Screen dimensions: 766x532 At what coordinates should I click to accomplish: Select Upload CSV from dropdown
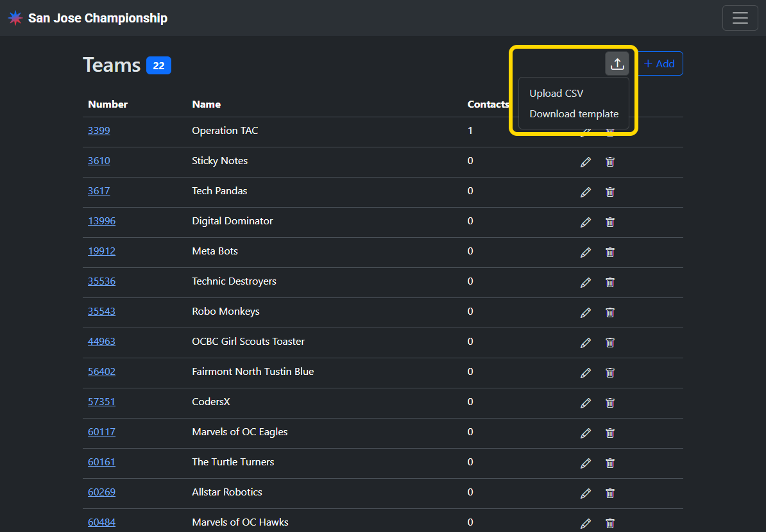point(556,94)
